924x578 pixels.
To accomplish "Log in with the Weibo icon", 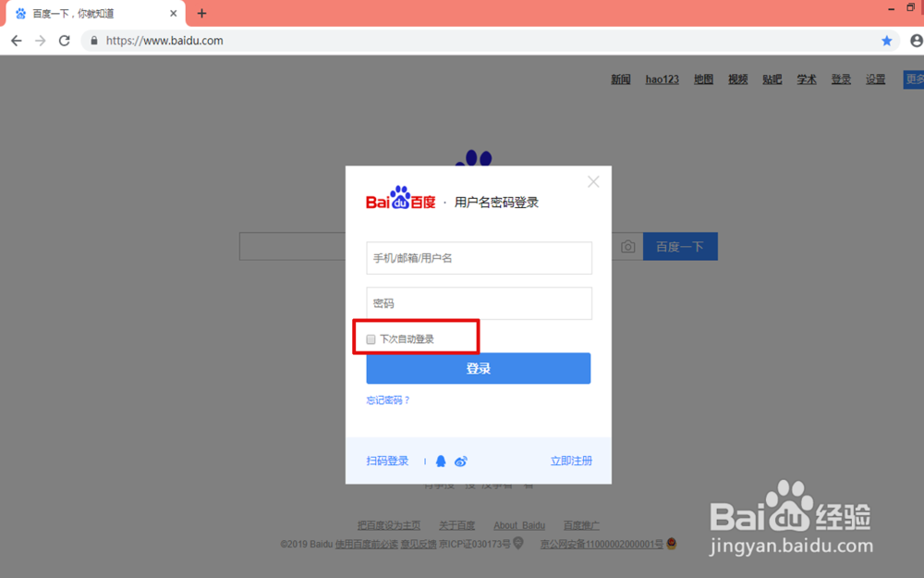I will [x=461, y=461].
